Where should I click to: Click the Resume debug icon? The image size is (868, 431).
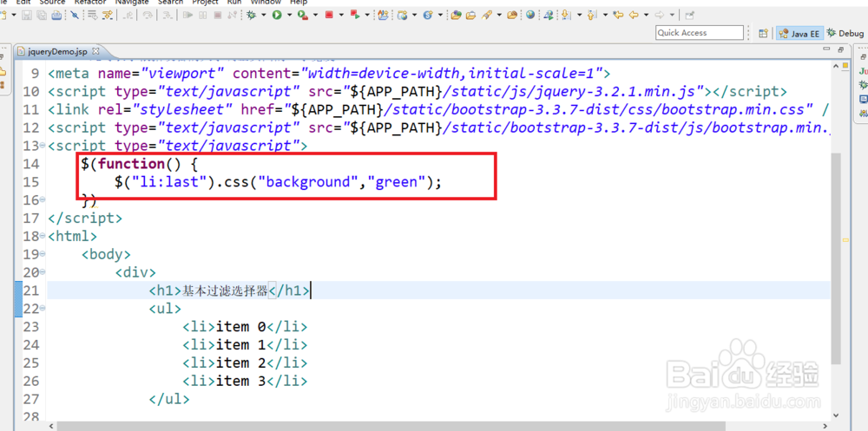click(187, 15)
